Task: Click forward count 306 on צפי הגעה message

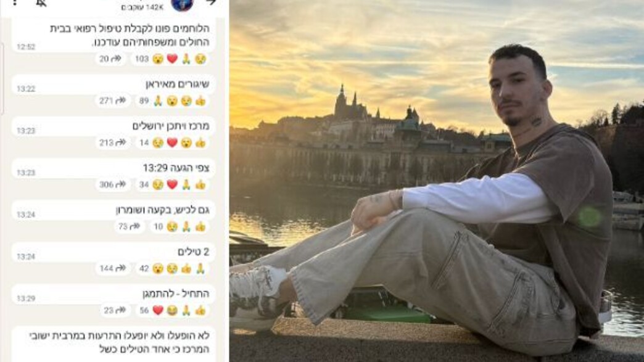Action: pos(112,184)
